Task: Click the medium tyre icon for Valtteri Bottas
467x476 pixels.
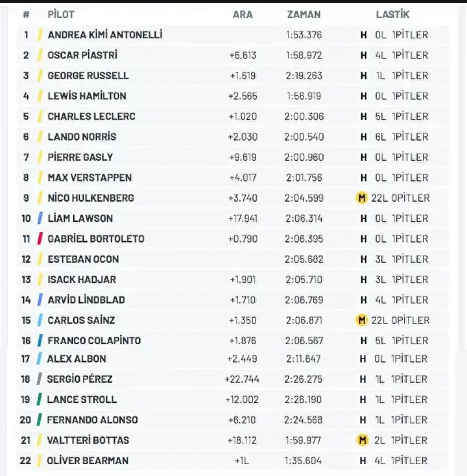Action: click(x=362, y=440)
